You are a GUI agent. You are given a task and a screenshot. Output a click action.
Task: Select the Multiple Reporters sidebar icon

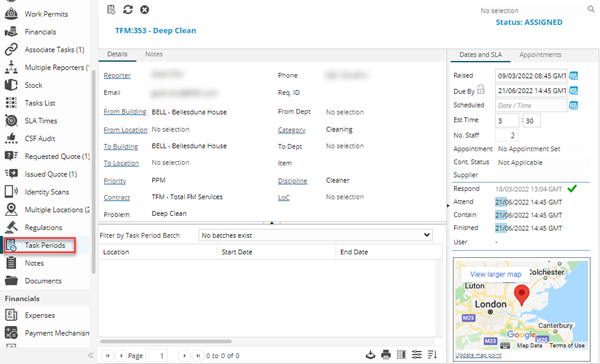click(x=11, y=67)
